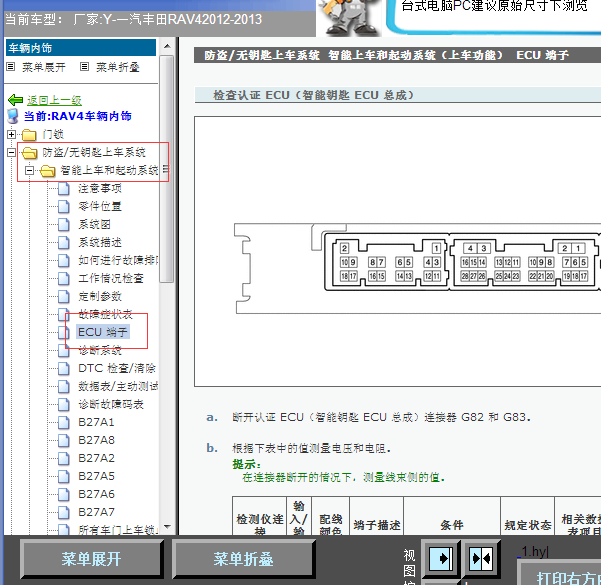Open the B27A8 trouble code page
This screenshot has height=585, width=601.
coord(96,440)
